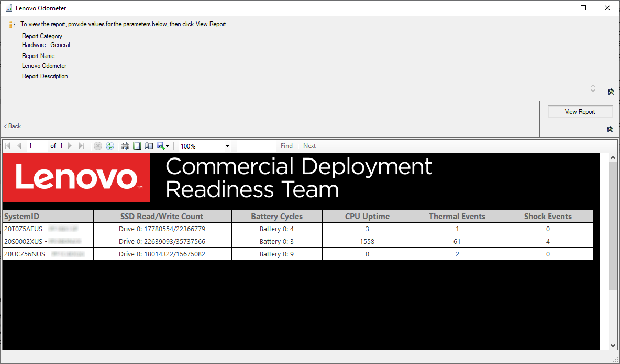Advance to the next report page

point(70,146)
